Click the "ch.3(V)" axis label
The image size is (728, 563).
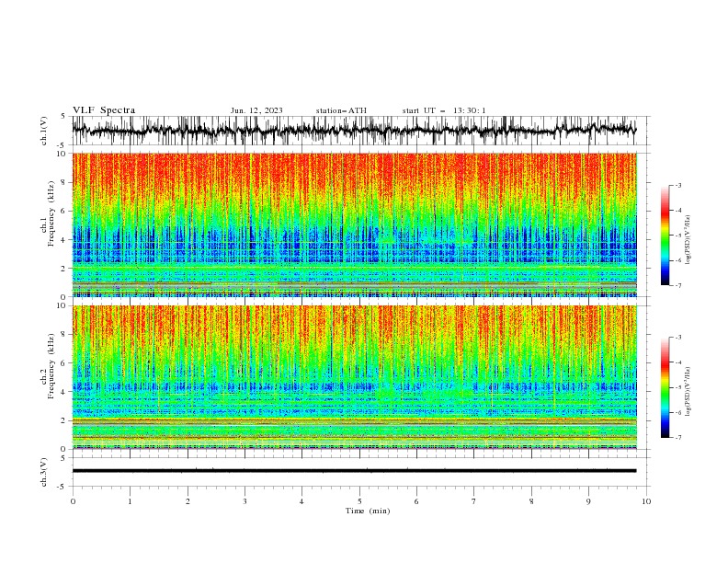tap(44, 472)
